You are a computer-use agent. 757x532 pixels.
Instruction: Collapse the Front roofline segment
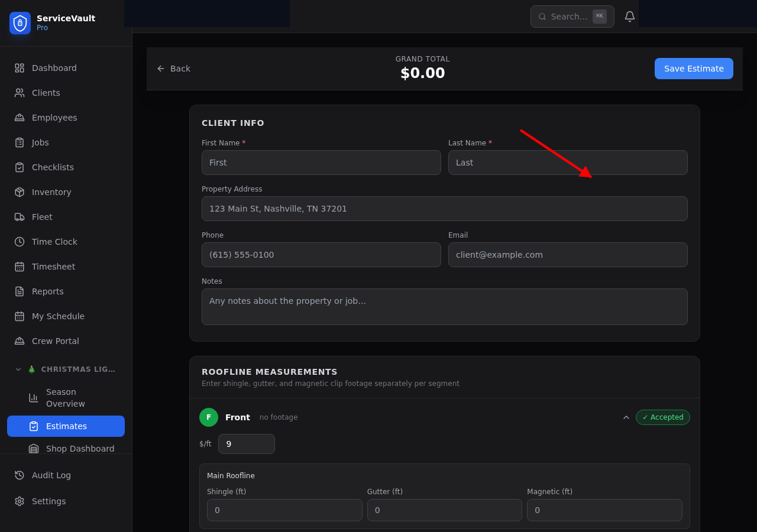pyautogui.click(x=626, y=417)
